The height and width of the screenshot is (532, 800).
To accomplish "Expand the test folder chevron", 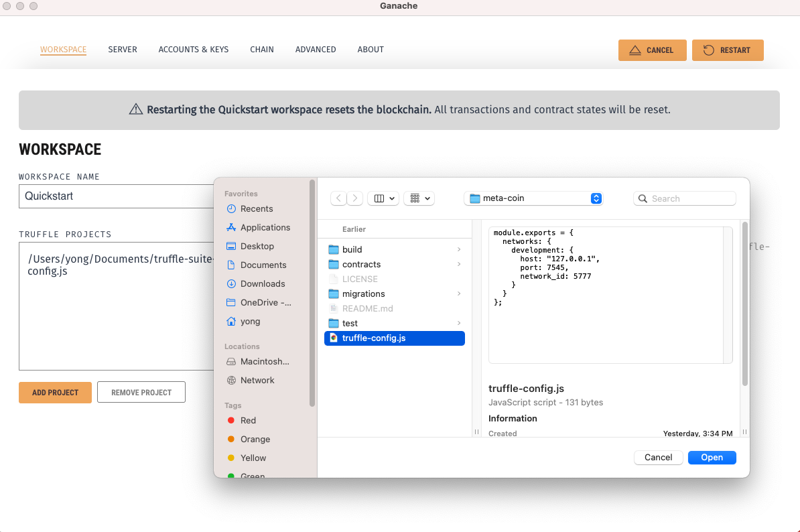I will click(459, 324).
